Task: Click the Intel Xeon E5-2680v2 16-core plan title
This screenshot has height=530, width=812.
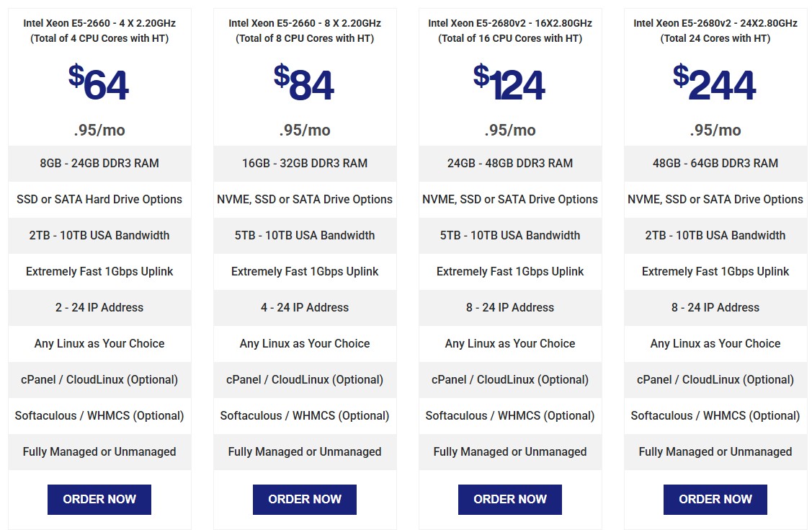Action: click(509, 30)
